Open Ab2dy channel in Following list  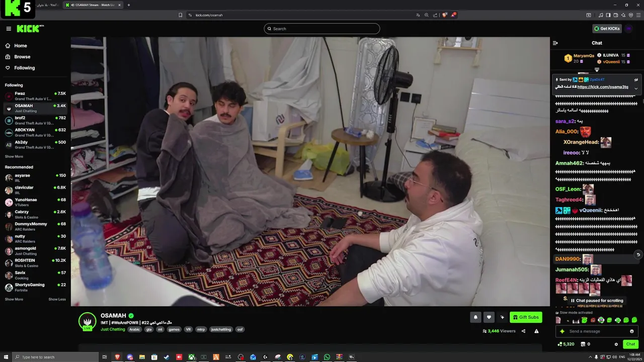click(x=35, y=144)
